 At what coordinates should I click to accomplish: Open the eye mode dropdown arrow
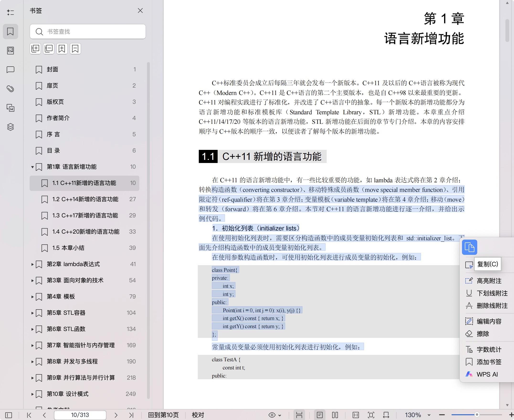(x=280, y=415)
